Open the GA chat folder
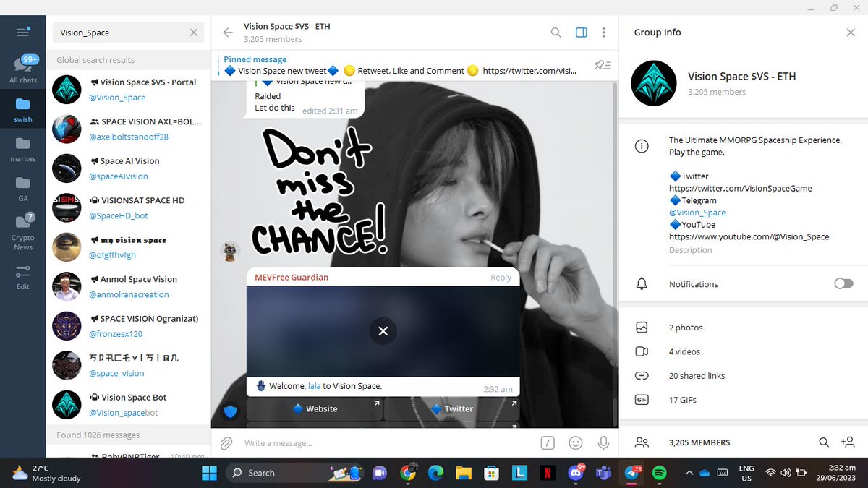The image size is (868, 488). point(23,187)
